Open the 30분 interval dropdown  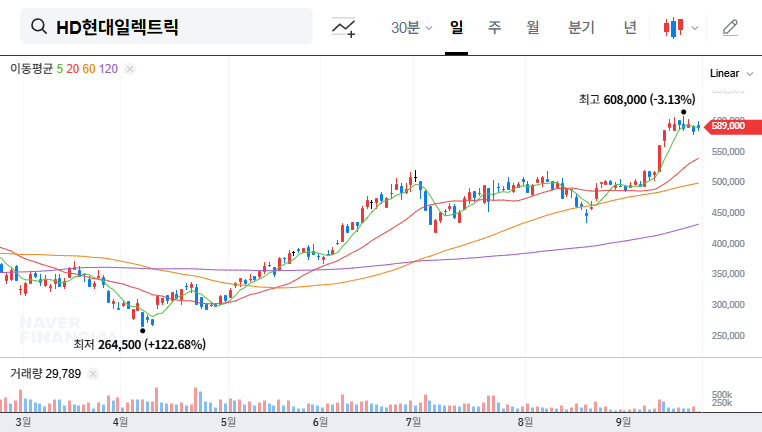(412, 27)
